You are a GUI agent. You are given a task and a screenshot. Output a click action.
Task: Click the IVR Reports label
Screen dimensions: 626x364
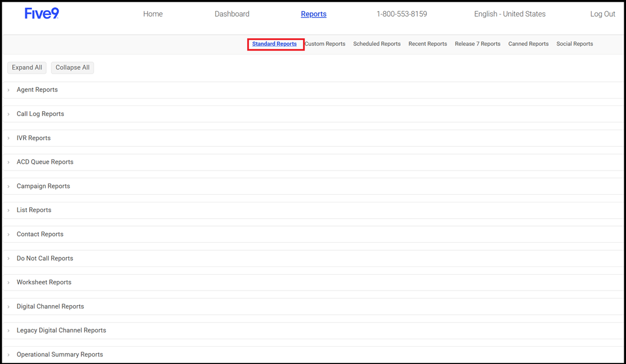pos(34,138)
